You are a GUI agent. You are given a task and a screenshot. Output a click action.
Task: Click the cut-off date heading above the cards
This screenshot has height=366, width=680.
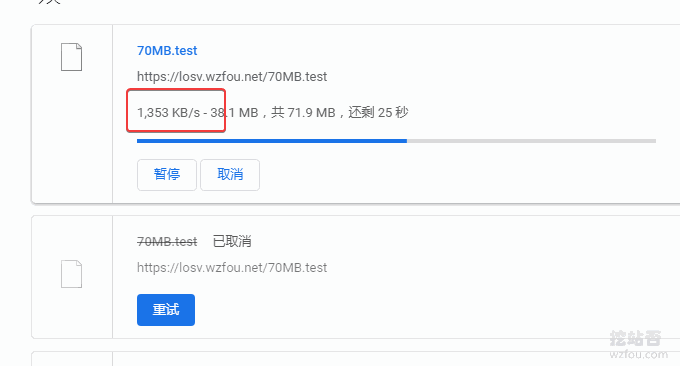point(49,2)
